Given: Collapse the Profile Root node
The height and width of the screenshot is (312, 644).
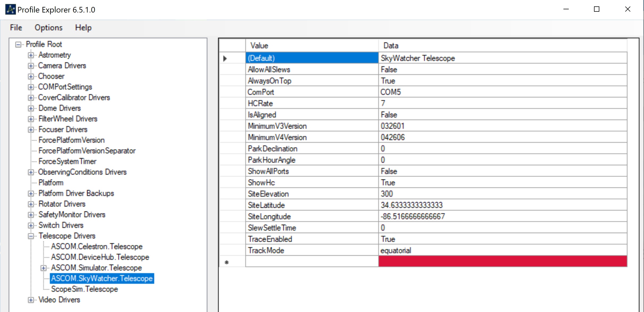Looking at the screenshot, I should 18,44.
